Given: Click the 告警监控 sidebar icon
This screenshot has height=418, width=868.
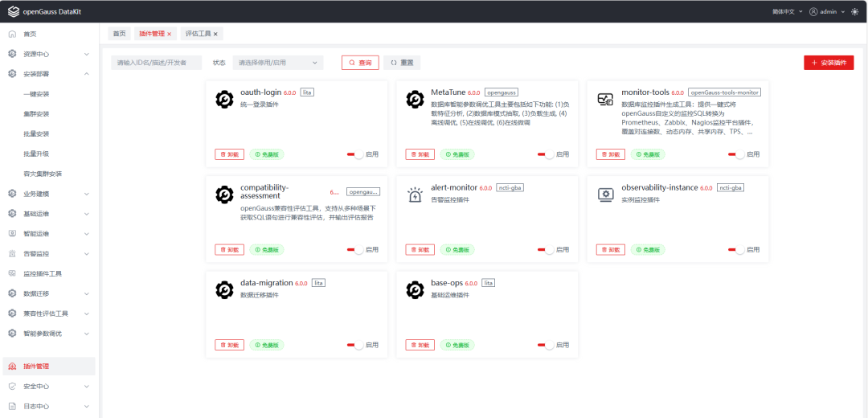Looking at the screenshot, I should pos(12,253).
